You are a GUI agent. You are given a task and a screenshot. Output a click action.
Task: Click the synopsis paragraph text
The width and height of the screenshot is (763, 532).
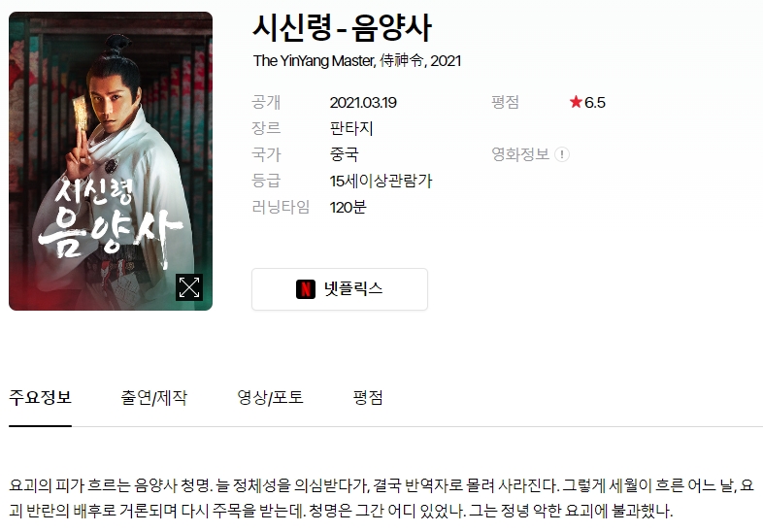pos(381,498)
